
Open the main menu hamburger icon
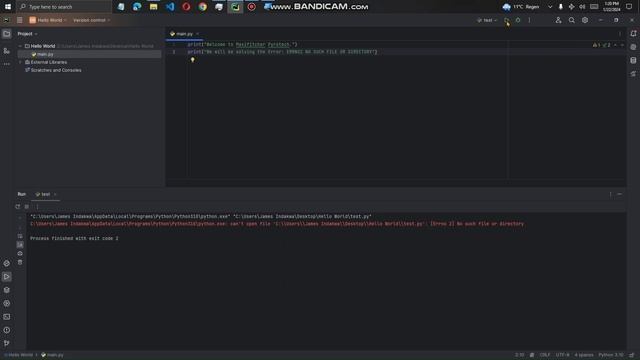click(20, 20)
